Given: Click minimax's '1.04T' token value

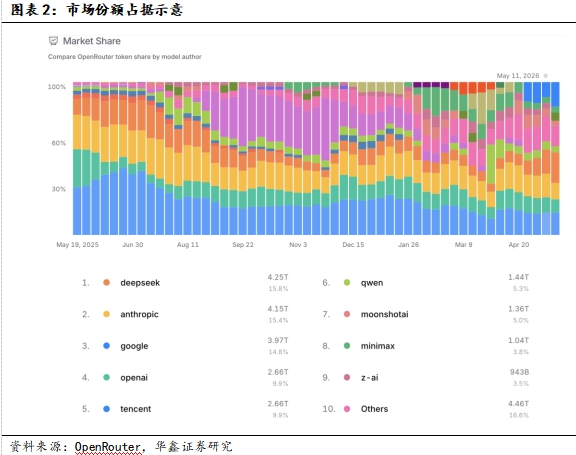Looking at the screenshot, I should [x=518, y=340].
